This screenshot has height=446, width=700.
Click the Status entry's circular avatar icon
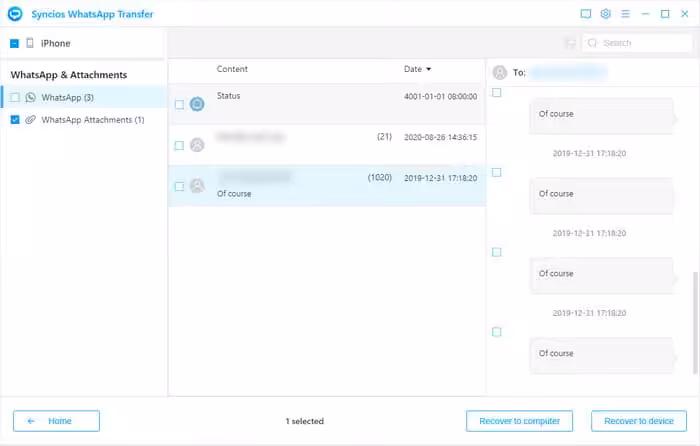coord(197,104)
